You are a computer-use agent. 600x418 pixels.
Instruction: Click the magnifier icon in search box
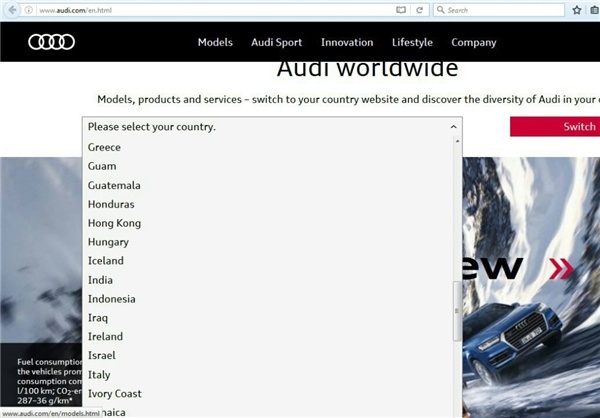pos(440,10)
